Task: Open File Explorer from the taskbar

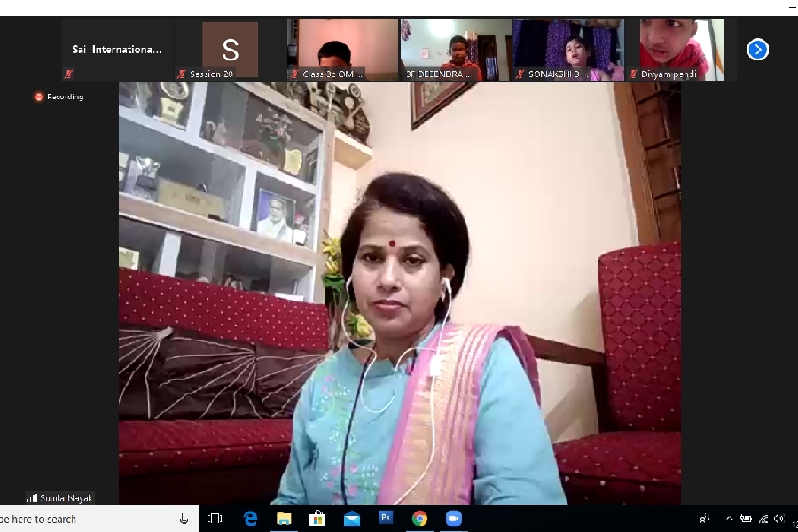Action: (x=284, y=519)
